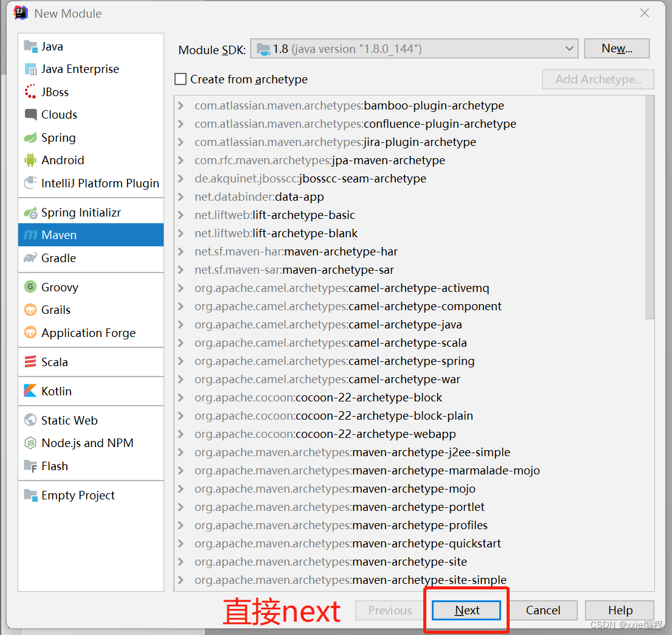Click the Java Enterprise icon
672x635 pixels.
tap(30, 69)
